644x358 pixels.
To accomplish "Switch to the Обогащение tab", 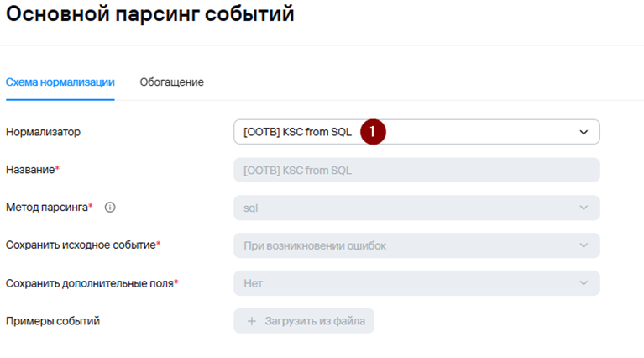I will coord(171,82).
